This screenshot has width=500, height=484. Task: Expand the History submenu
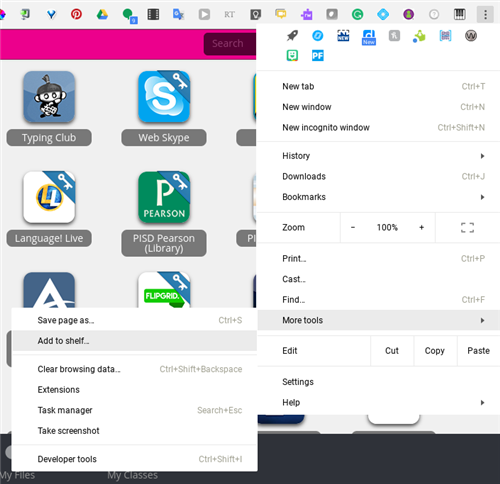379,156
